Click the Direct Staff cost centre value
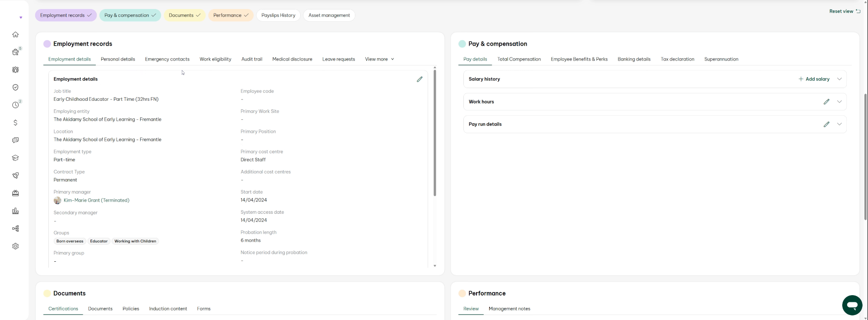This screenshot has width=868, height=320. [253, 160]
